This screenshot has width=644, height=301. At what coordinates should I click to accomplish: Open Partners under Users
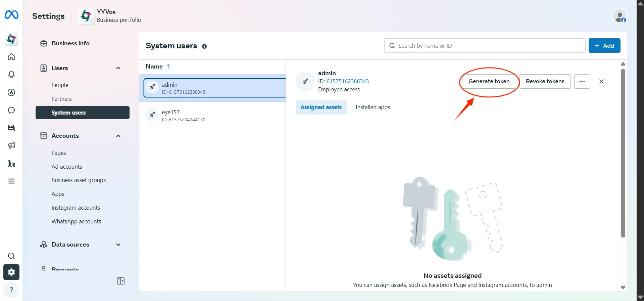(x=61, y=99)
